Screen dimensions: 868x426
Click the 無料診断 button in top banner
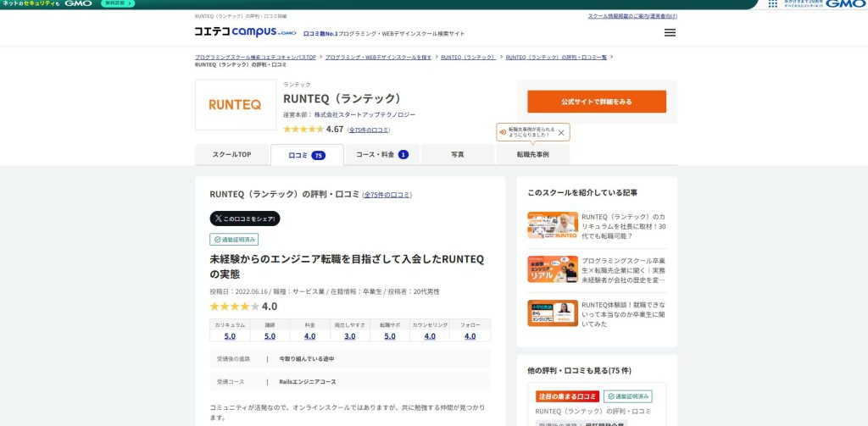tap(117, 3)
